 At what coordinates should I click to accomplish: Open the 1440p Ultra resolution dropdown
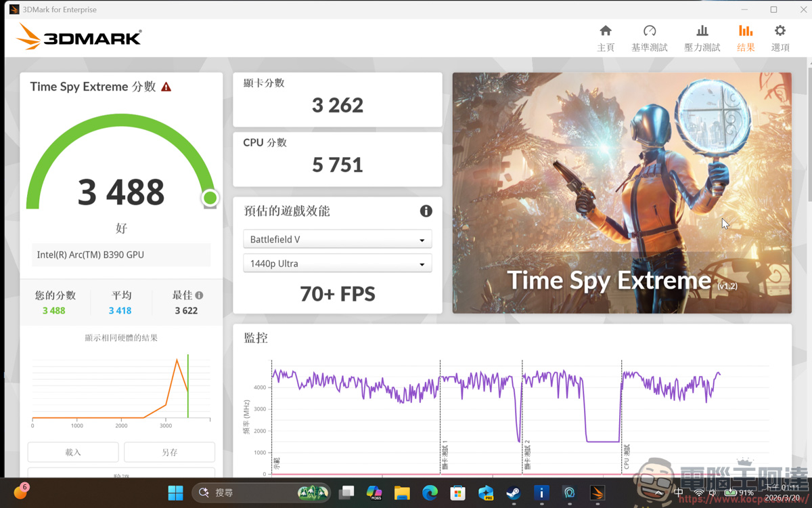click(337, 263)
